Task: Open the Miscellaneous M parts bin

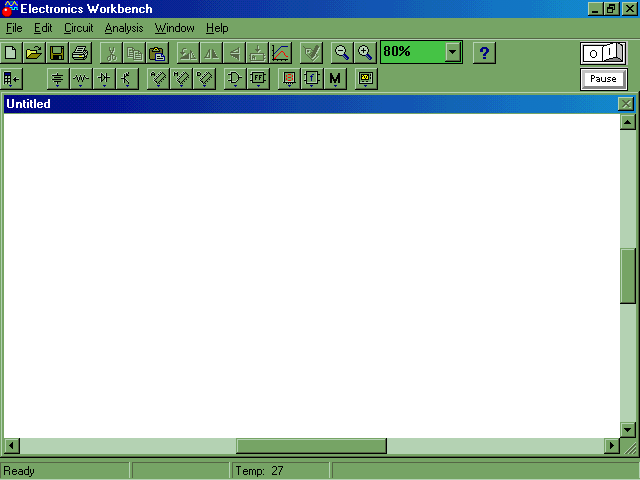Action: pos(335,79)
